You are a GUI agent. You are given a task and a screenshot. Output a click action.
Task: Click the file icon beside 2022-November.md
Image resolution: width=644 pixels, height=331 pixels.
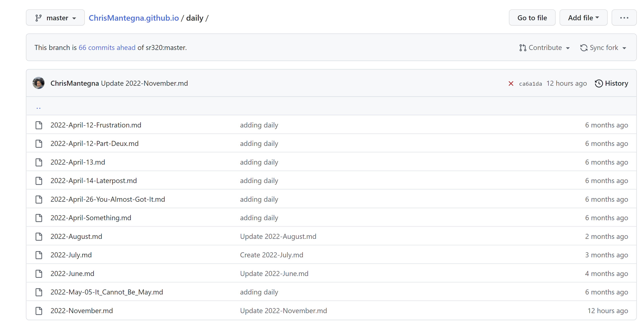tap(39, 311)
